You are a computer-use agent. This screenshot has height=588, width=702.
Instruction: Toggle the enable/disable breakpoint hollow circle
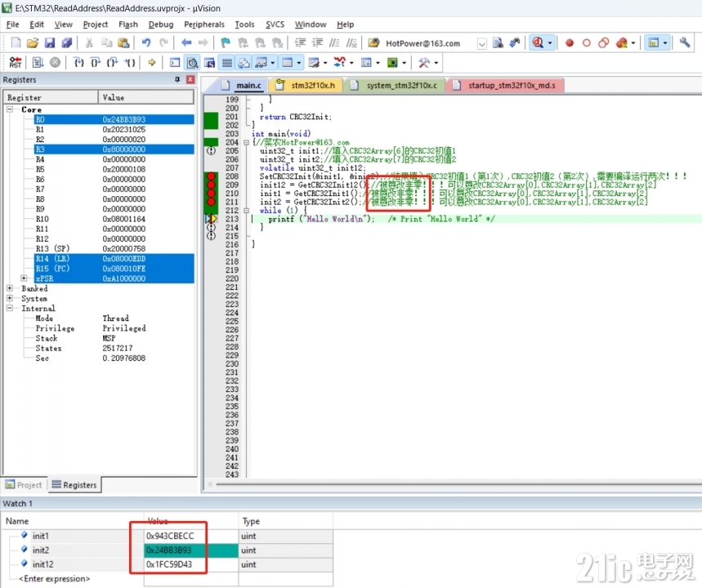587,43
